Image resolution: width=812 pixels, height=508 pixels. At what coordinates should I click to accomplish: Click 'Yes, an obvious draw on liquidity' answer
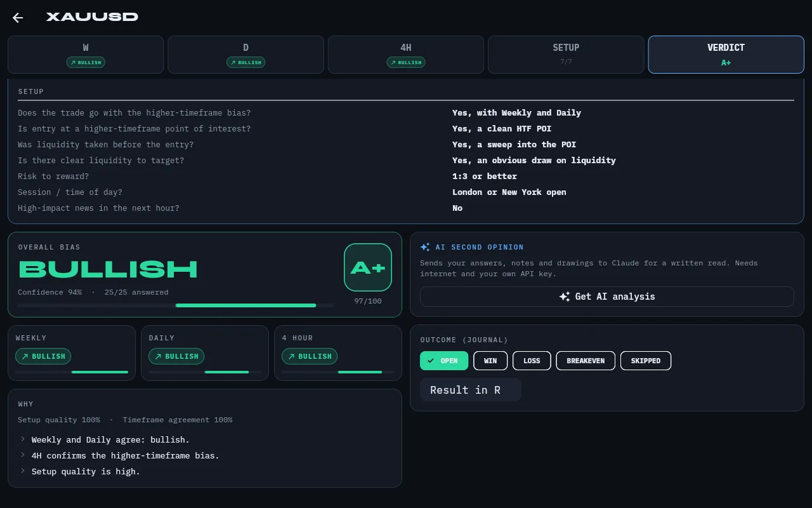coord(534,161)
